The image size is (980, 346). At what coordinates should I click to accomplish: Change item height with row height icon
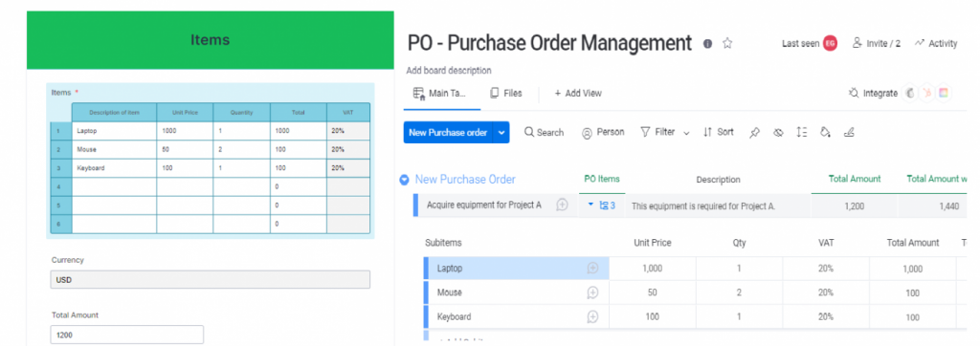(x=801, y=133)
